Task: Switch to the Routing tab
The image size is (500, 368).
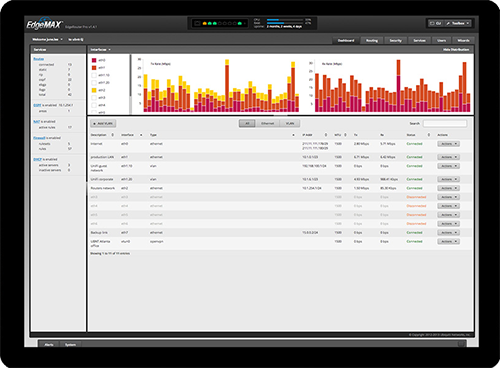Action: (x=372, y=41)
